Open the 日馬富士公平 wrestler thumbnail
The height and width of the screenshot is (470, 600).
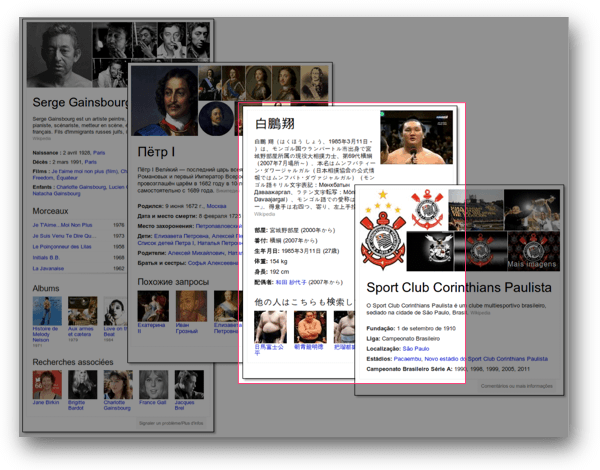(270, 327)
